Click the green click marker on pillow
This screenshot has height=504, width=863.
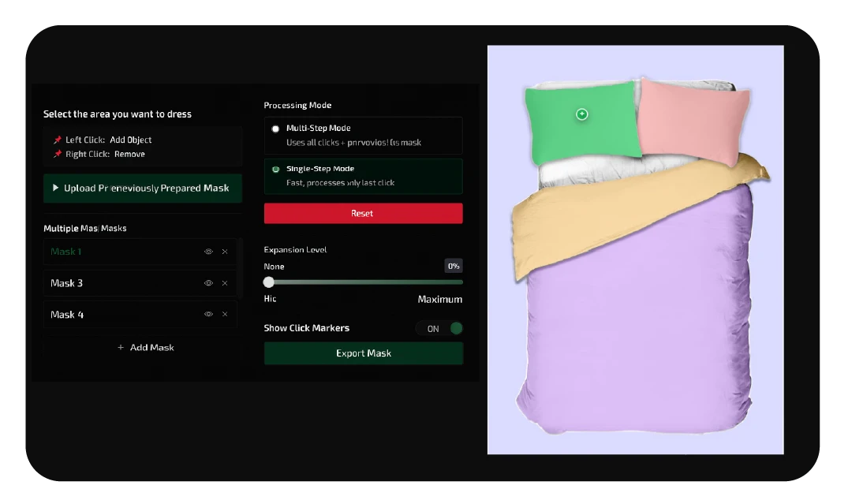[582, 114]
